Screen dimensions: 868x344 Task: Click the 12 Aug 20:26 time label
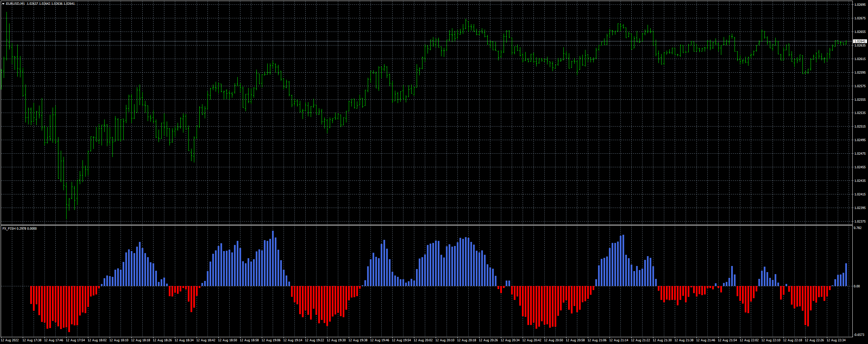point(488,340)
